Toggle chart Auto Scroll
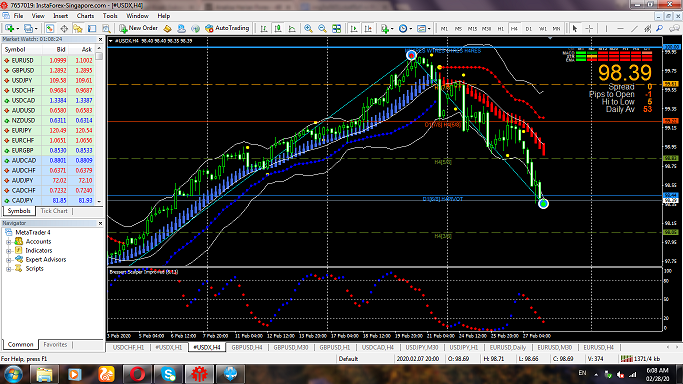The width and height of the screenshot is (683, 384). pos(354,28)
